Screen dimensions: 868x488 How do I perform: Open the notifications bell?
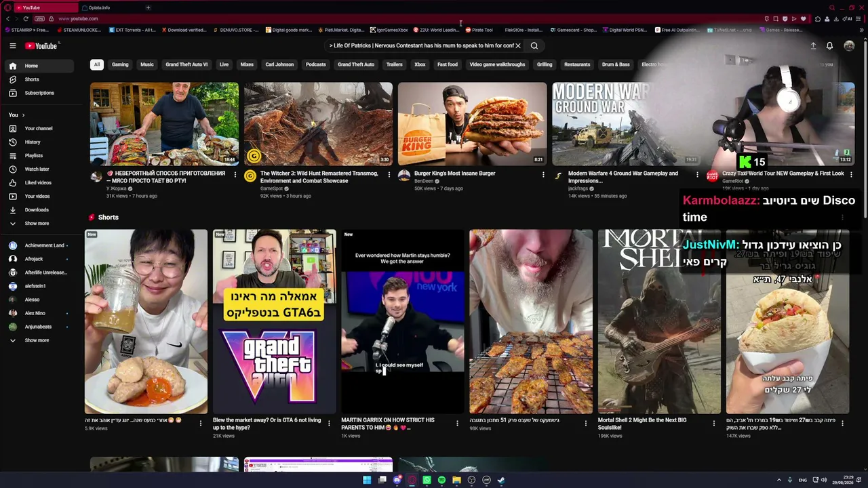pyautogui.click(x=829, y=45)
